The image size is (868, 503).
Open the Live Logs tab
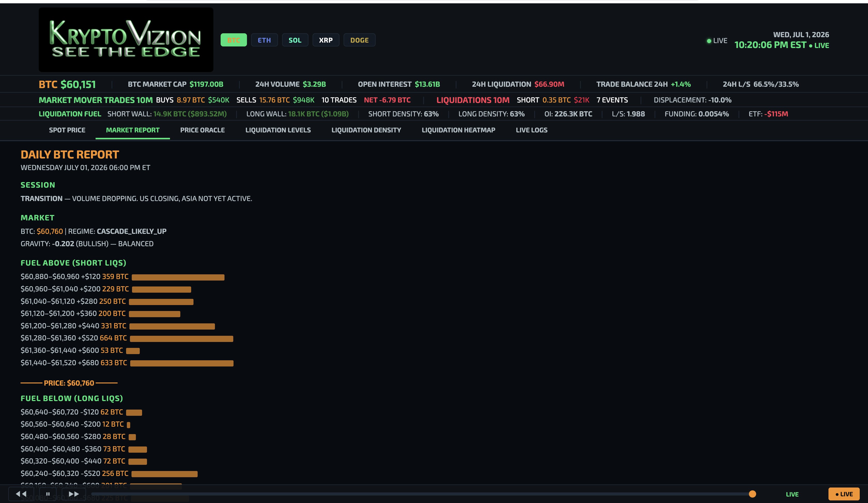click(531, 130)
